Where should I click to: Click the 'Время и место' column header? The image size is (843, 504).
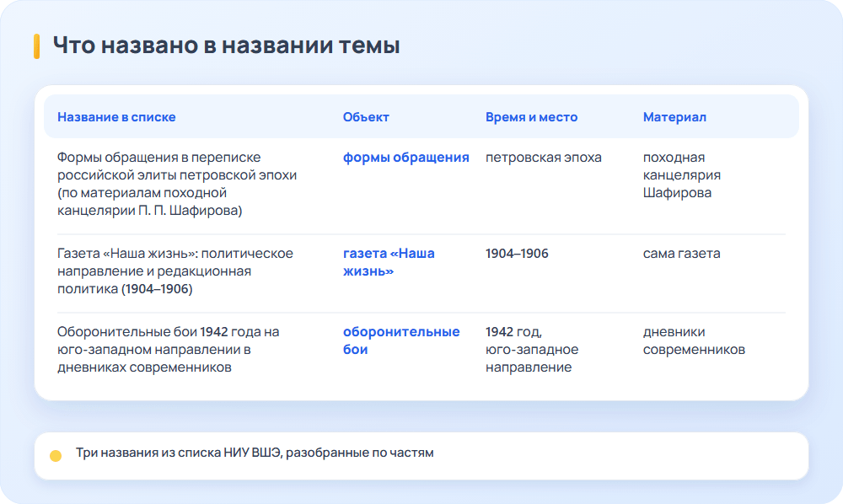point(531,117)
